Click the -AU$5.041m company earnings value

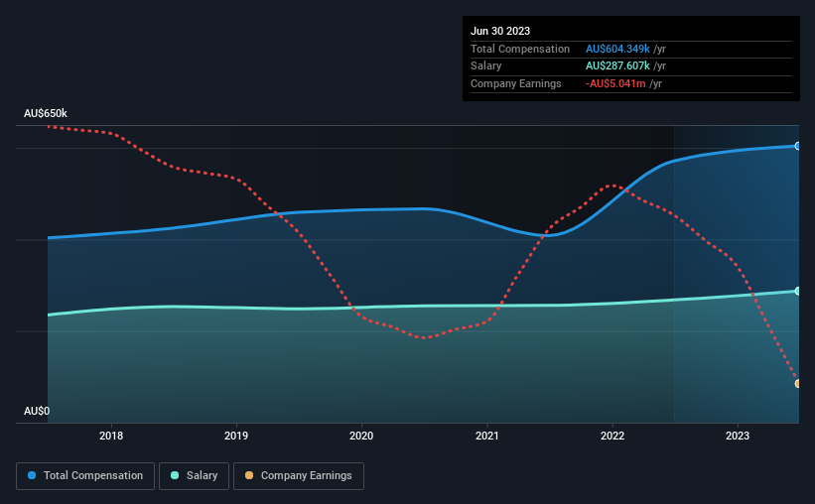click(x=615, y=83)
